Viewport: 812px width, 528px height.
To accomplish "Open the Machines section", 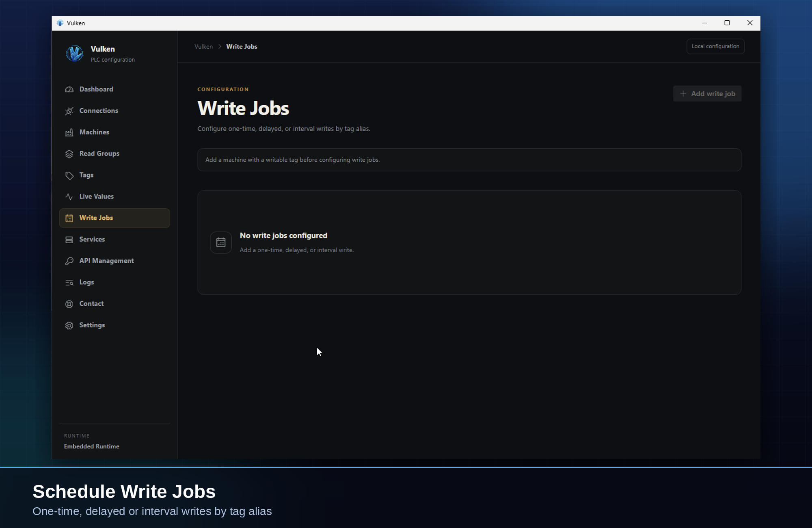I will pyautogui.click(x=114, y=132).
